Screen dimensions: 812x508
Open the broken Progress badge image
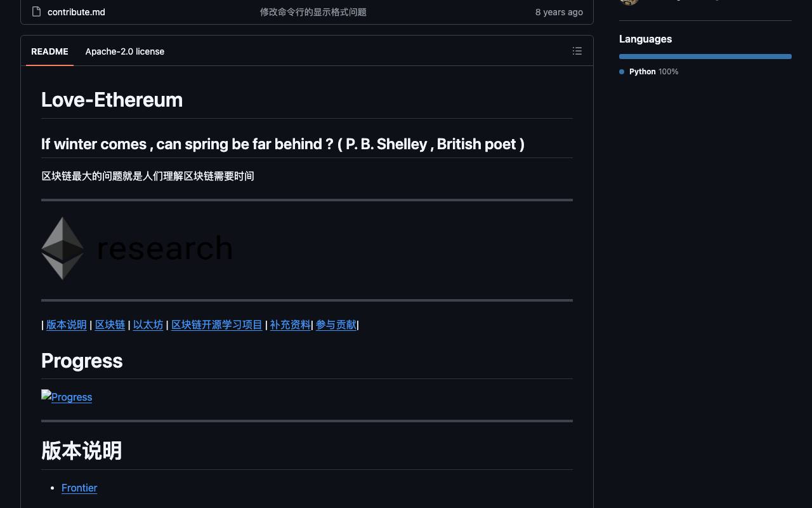[67, 397]
